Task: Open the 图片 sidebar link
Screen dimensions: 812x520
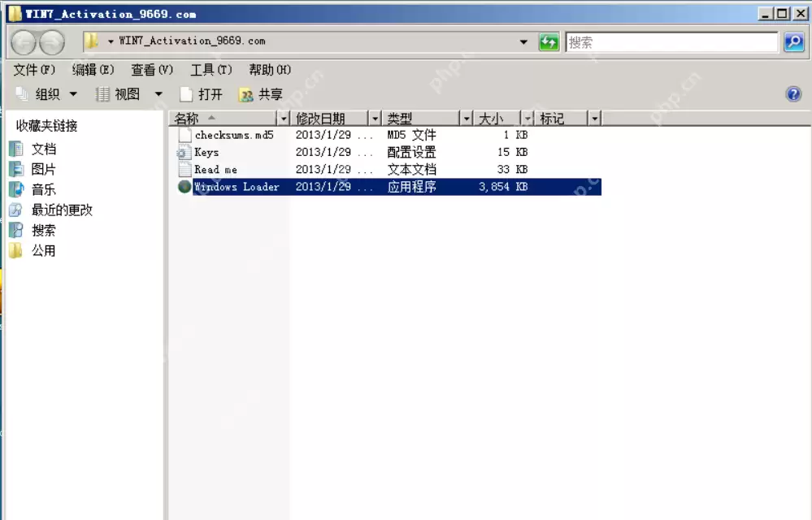Action: click(x=42, y=169)
